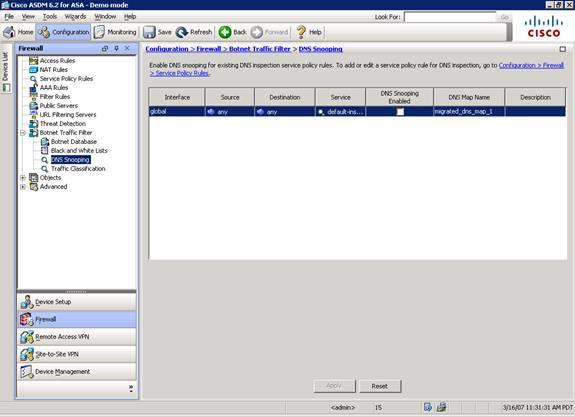This screenshot has width=575, height=417.
Task: Open the Window menu
Action: point(105,17)
